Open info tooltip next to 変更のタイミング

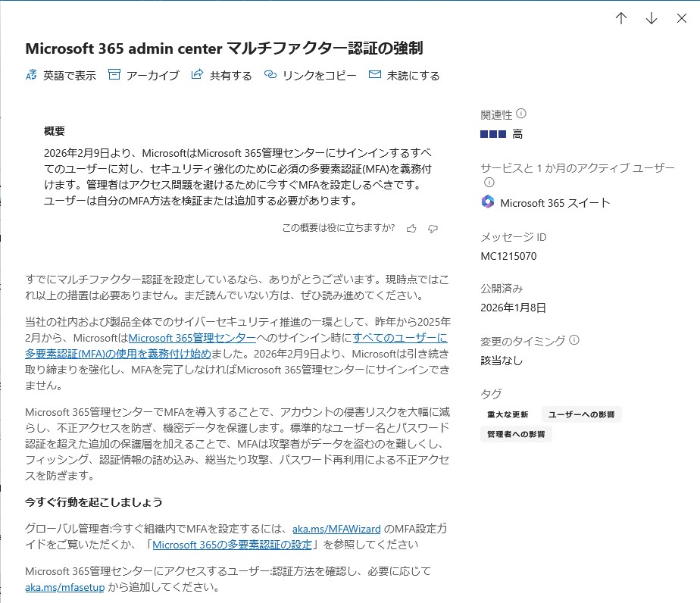[574, 340]
